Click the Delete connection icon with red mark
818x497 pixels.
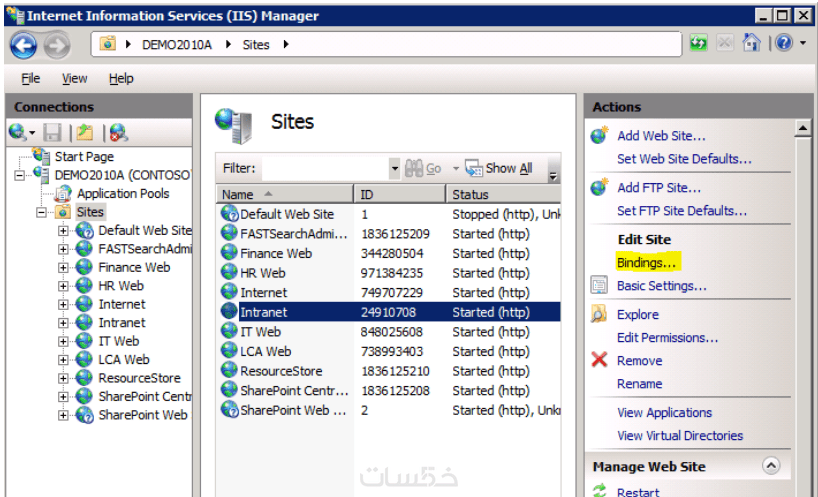click(x=118, y=132)
